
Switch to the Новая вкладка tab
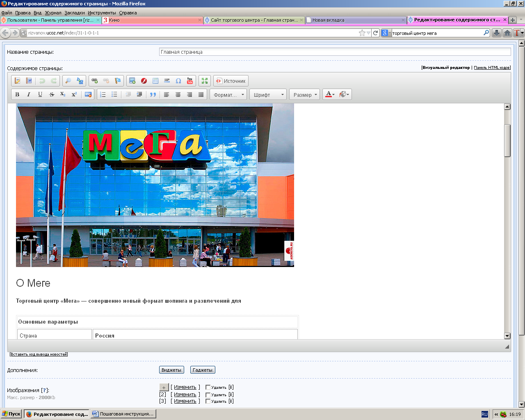[x=356, y=20]
